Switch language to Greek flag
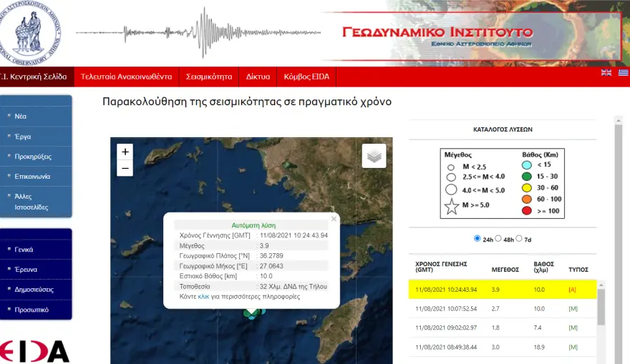This screenshot has height=364, width=630. click(623, 72)
